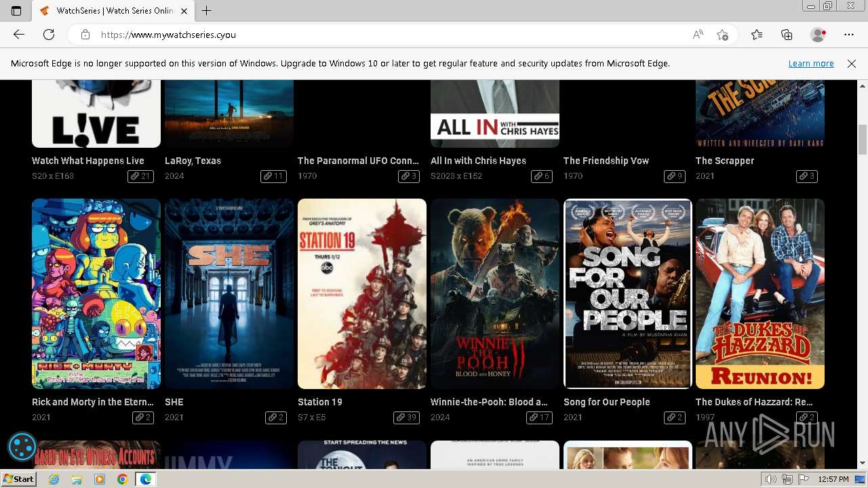Click links badge 9 under The Friendship Vow
This screenshot has height=488, width=868.
tap(675, 176)
